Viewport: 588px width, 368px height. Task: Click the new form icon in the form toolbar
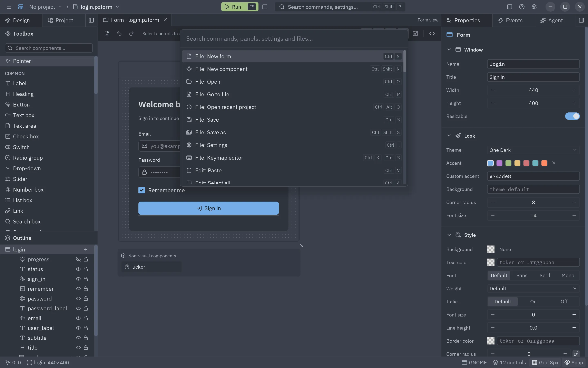click(x=107, y=34)
